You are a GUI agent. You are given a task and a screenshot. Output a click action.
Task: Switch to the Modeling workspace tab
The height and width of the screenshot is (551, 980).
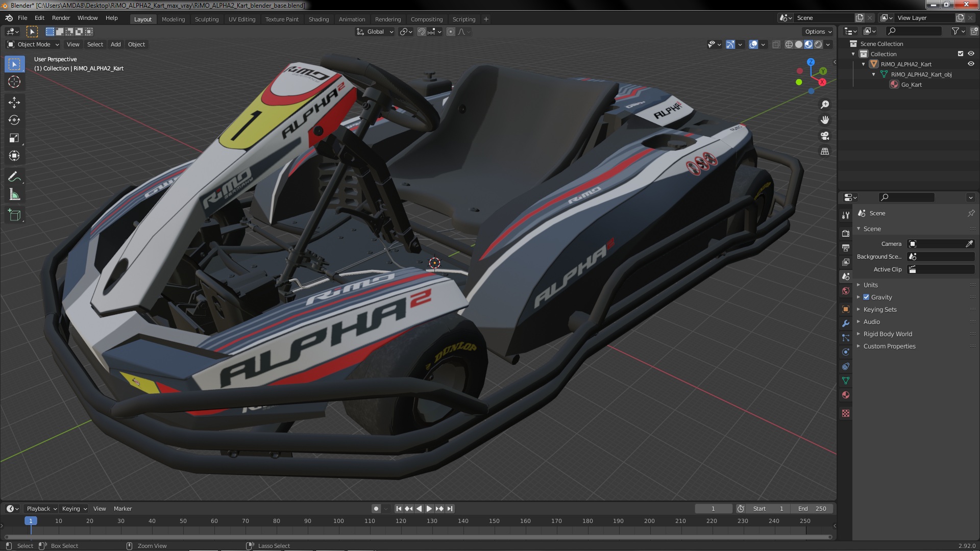click(173, 19)
